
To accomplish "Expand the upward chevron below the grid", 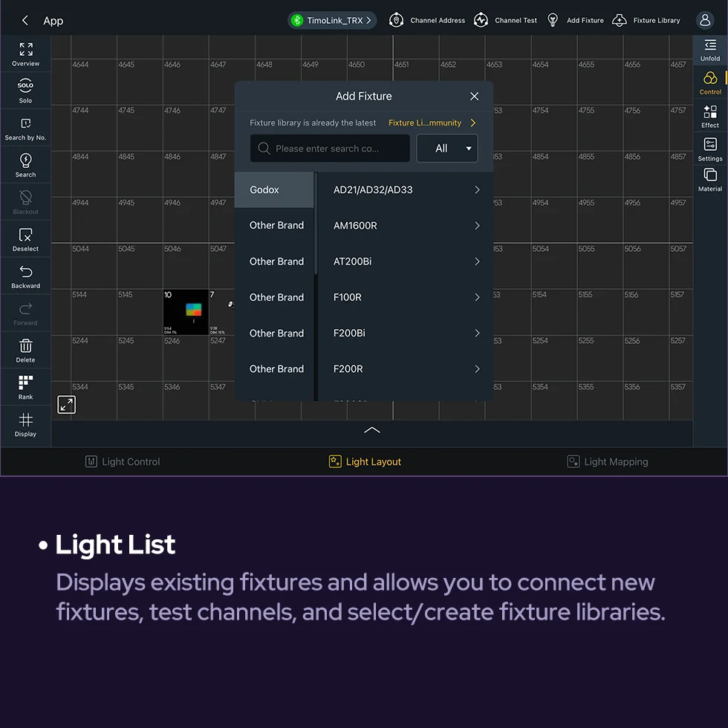I will pyautogui.click(x=372, y=430).
